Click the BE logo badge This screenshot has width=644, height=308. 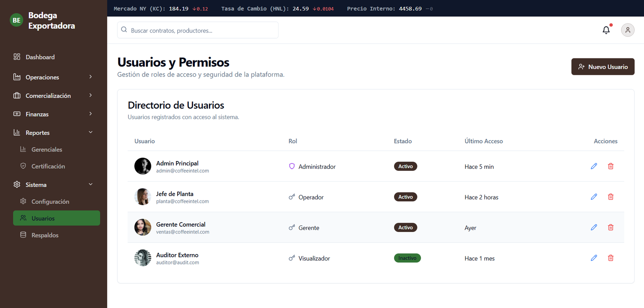point(17,20)
